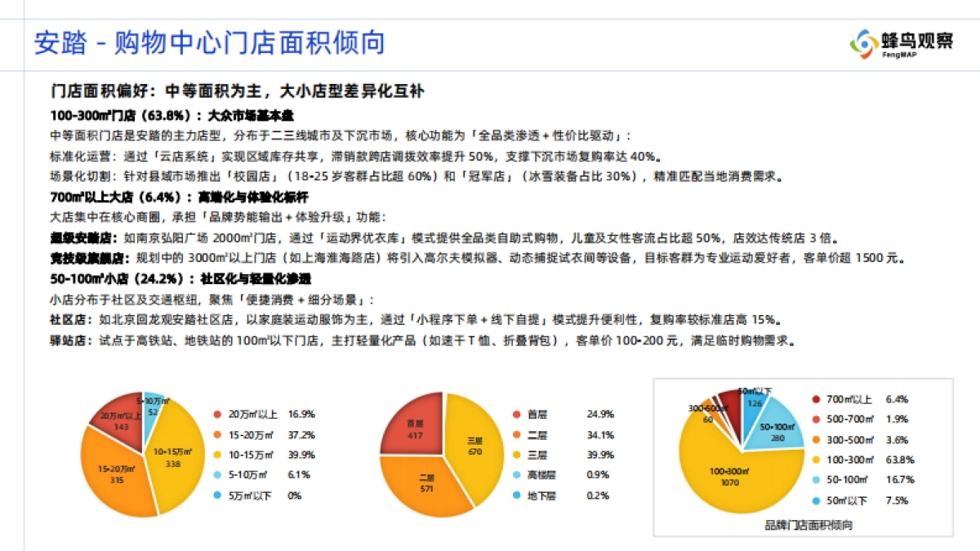Click the orange 二层 legend dot
The image size is (980, 551).
tap(519, 434)
